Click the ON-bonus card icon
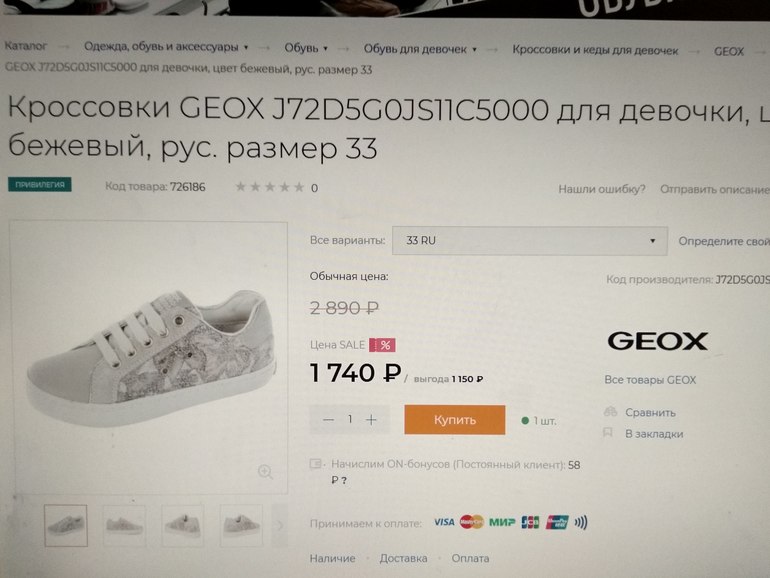 317,465
